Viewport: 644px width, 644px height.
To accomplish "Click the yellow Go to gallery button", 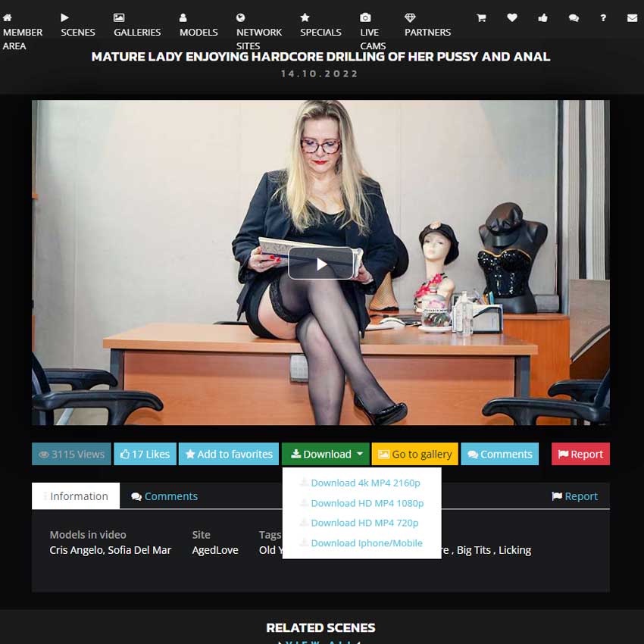I will pyautogui.click(x=415, y=454).
